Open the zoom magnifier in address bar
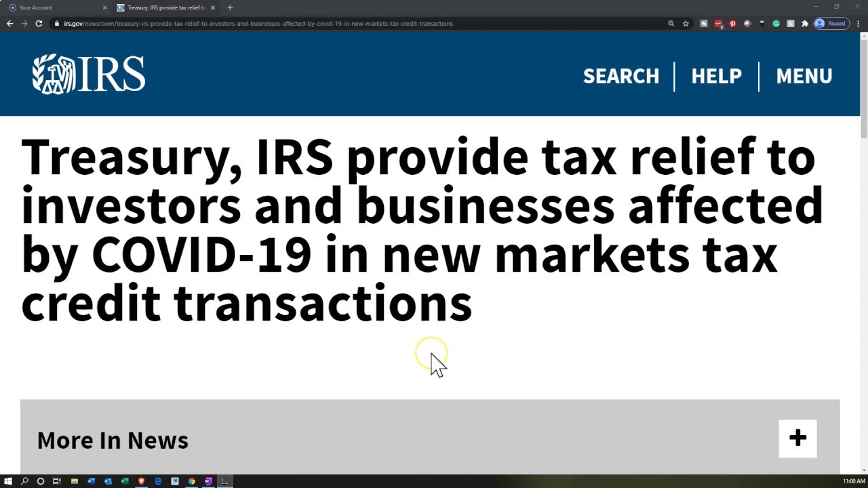Image resolution: width=868 pixels, height=488 pixels. (671, 24)
